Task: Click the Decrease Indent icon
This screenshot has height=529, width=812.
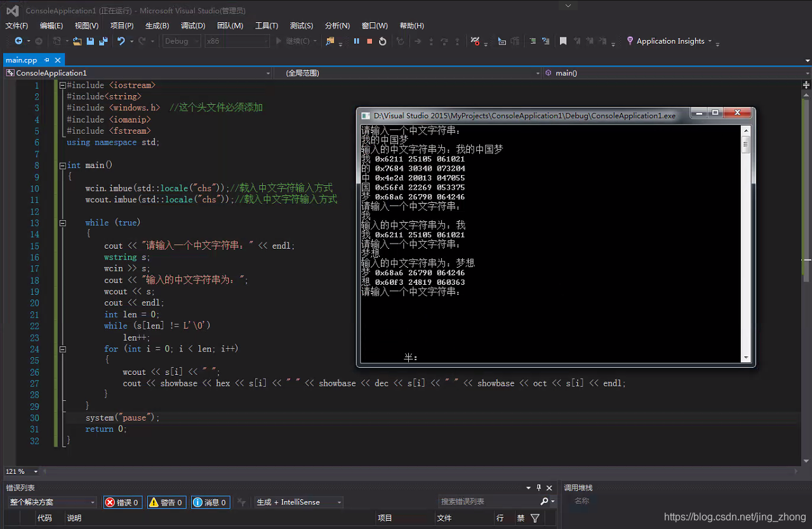Action: pos(533,41)
